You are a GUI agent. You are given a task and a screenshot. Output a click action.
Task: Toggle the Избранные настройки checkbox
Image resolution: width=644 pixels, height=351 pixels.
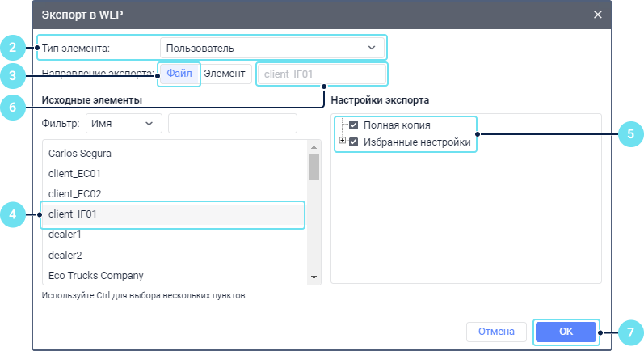click(x=353, y=142)
